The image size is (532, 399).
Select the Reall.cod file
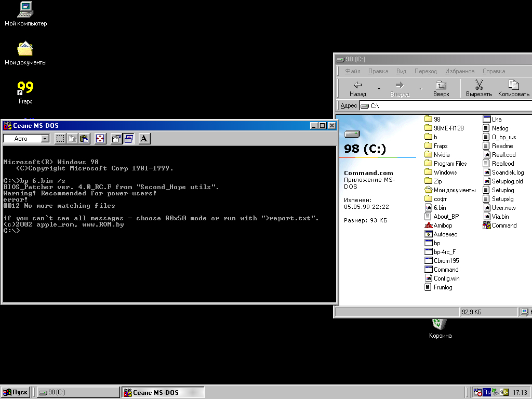pyautogui.click(x=499, y=155)
